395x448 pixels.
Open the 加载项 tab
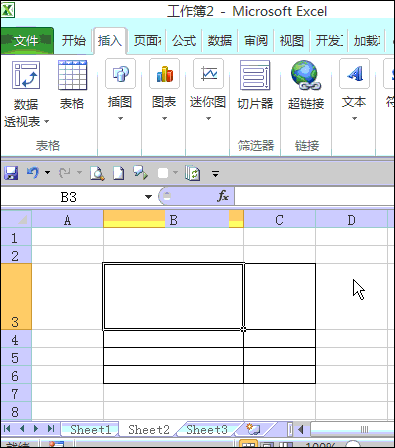[366, 41]
